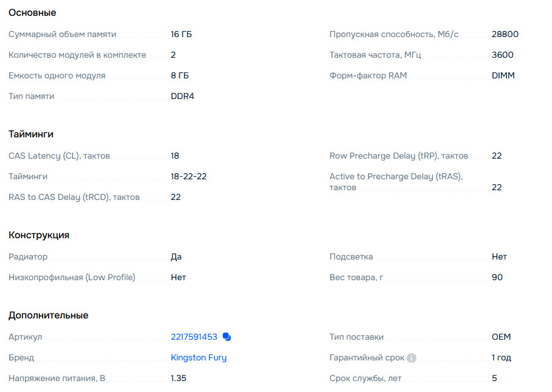Viewport: 552px width, 392px height.
Task: Copy the article number with copy icon
Action: 227,337
